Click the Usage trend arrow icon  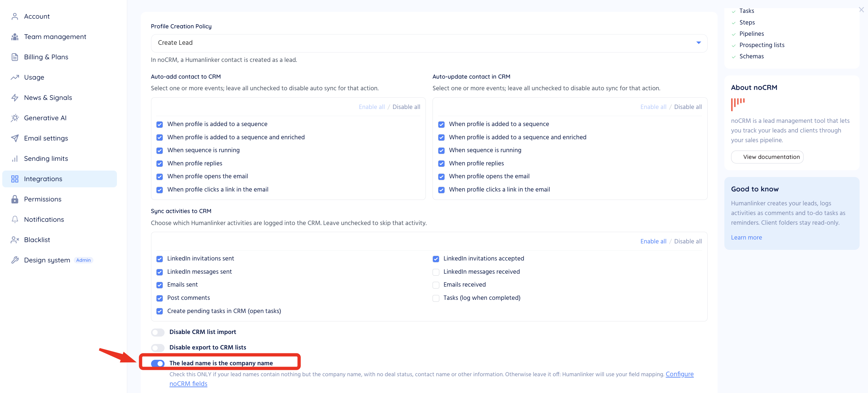point(14,77)
